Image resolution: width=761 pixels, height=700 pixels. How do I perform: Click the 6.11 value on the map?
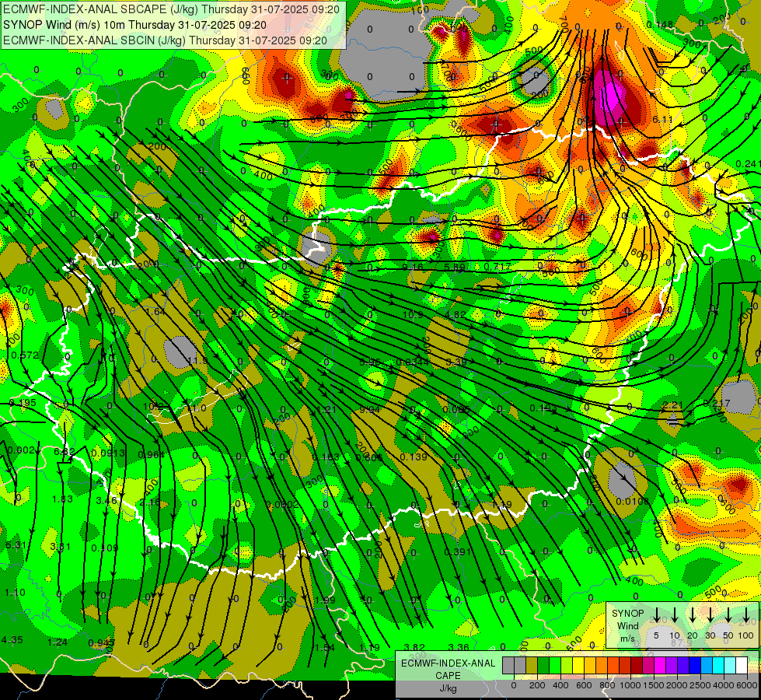(x=662, y=119)
